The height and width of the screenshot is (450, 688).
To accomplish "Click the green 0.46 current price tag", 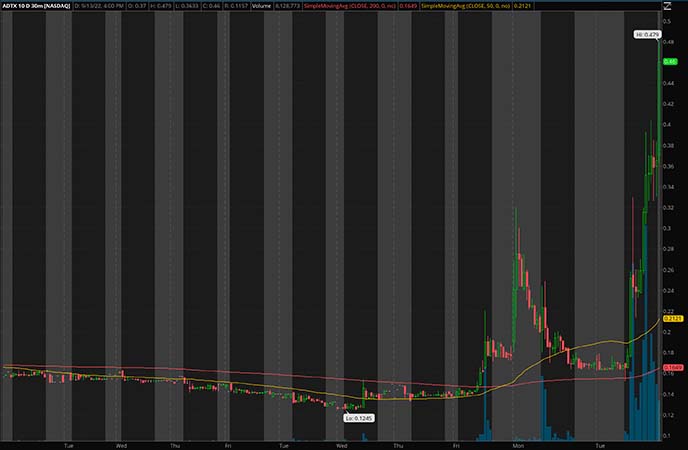I will click(672, 62).
